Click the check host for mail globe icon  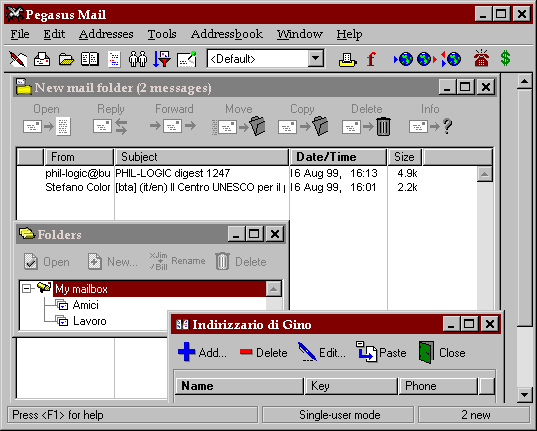point(403,59)
